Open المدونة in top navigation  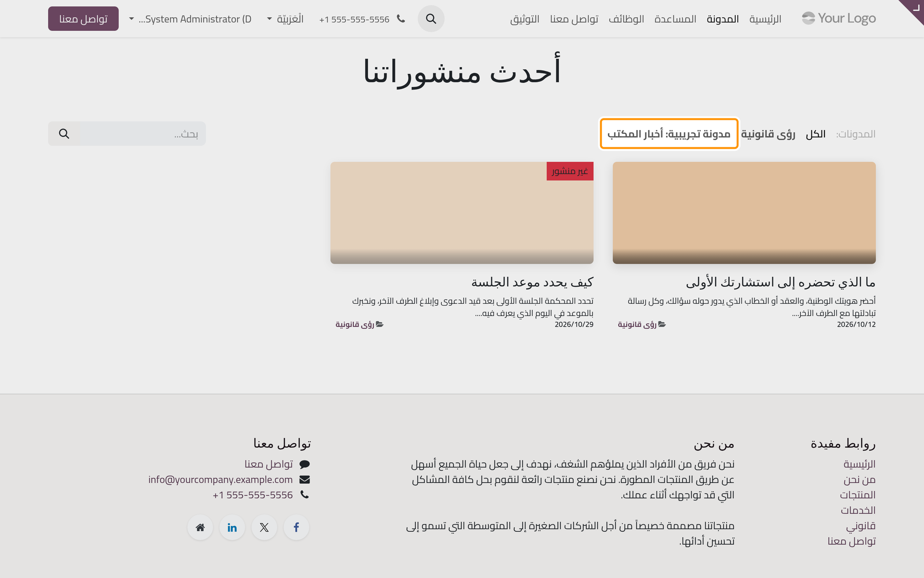pyautogui.click(x=723, y=19)
